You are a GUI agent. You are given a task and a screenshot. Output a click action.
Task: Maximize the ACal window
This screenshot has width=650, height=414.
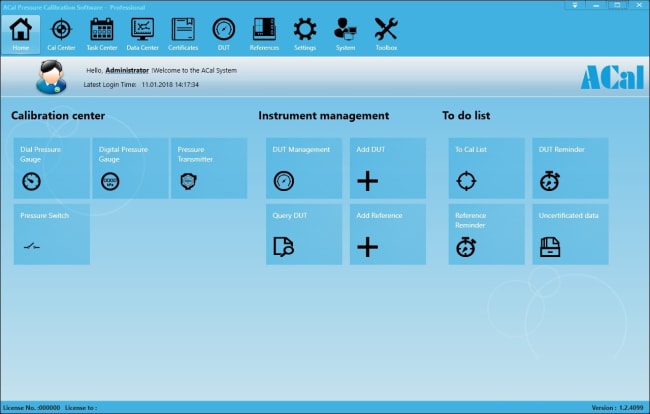617,5
